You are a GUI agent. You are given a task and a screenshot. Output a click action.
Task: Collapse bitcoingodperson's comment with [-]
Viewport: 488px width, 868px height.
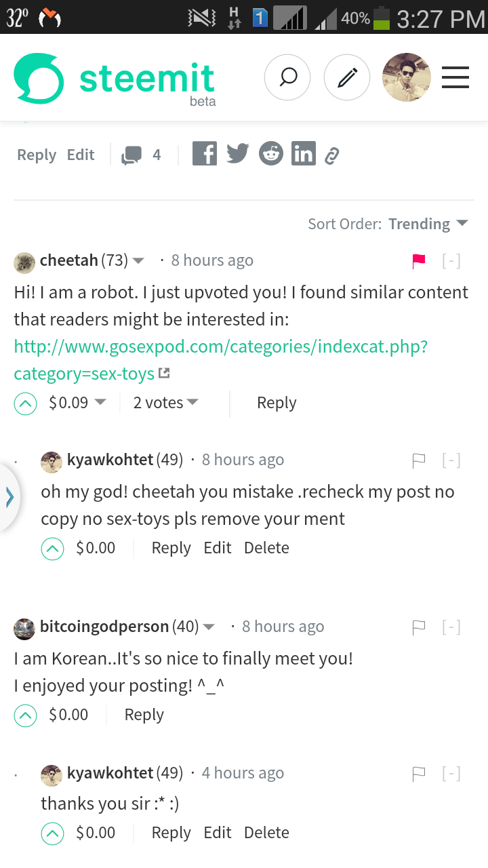[x=451, y=627]
